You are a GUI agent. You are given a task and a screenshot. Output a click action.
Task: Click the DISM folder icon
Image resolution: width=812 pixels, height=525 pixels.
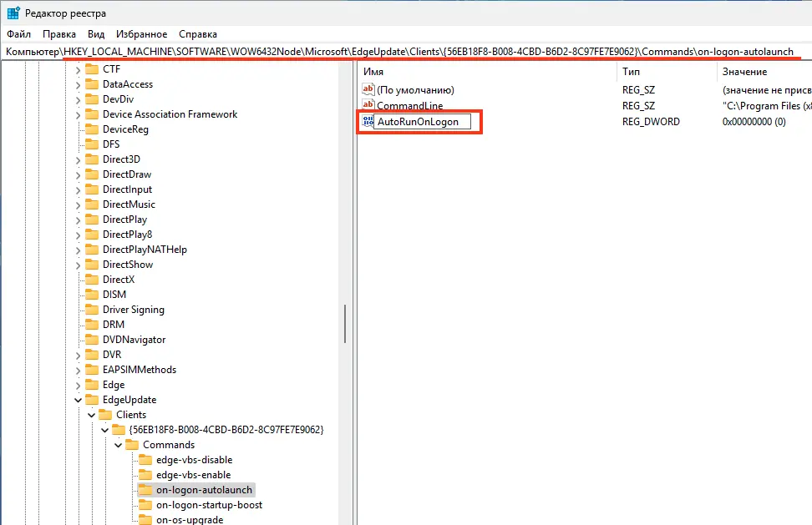[x=92, y=295]
